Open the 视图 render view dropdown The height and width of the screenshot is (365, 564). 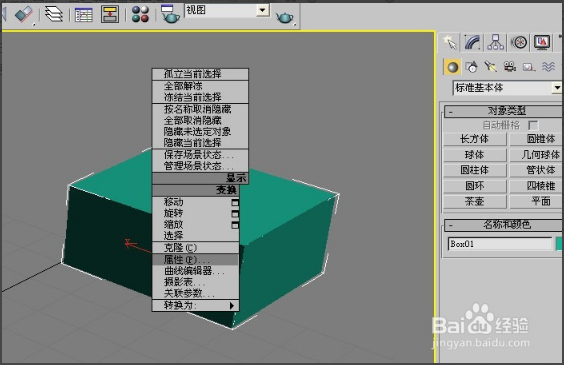pyautogui.click(x=263, y=10)
